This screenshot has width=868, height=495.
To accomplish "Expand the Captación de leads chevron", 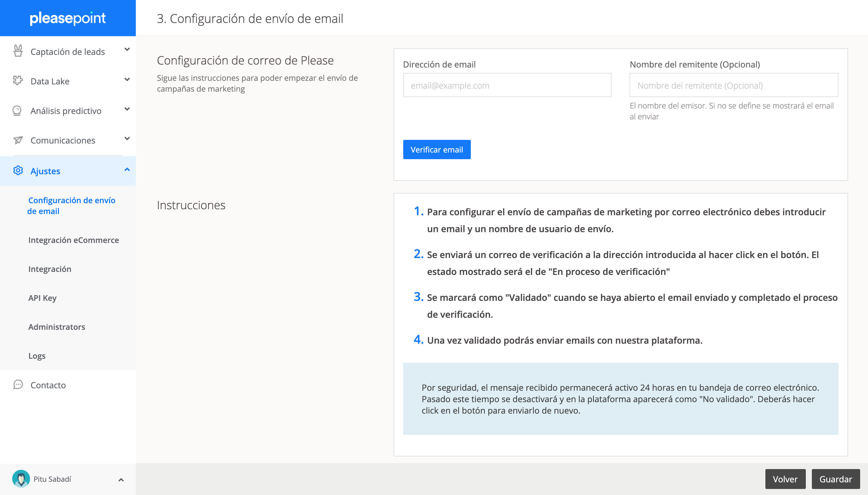I will (x=127, y=50).
